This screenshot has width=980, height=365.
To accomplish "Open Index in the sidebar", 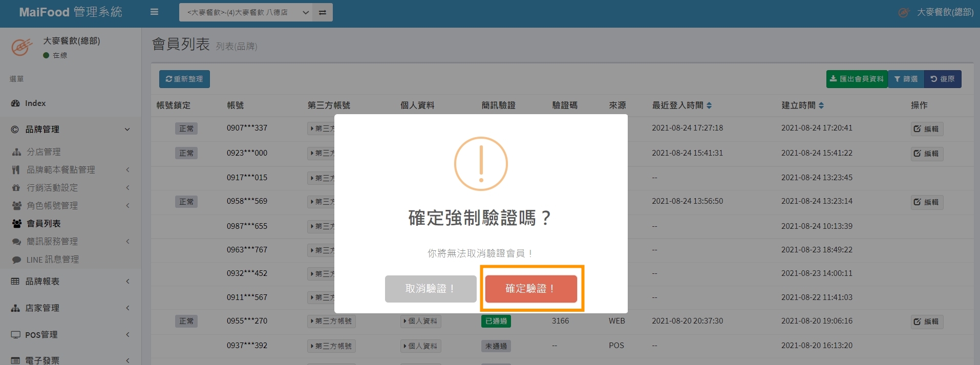I will pos(35,103).
